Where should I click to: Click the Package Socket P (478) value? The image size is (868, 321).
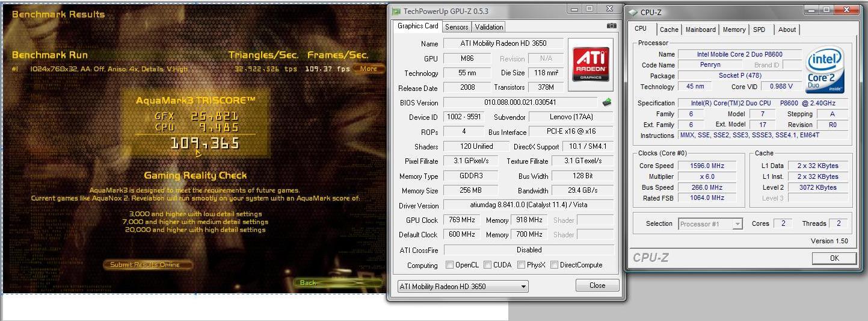click(739, 76)
